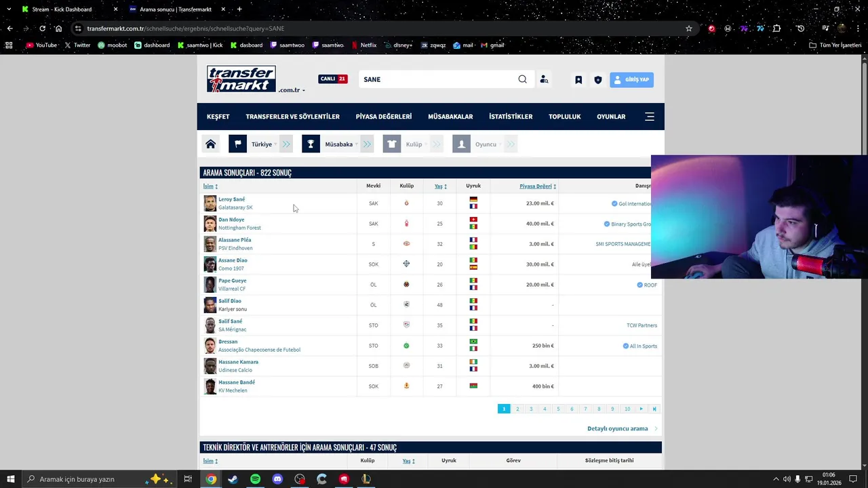The height and width of the screenshot is (488, 868).
Task: Open the hamburger menu icon
Action: coord(650,117)
